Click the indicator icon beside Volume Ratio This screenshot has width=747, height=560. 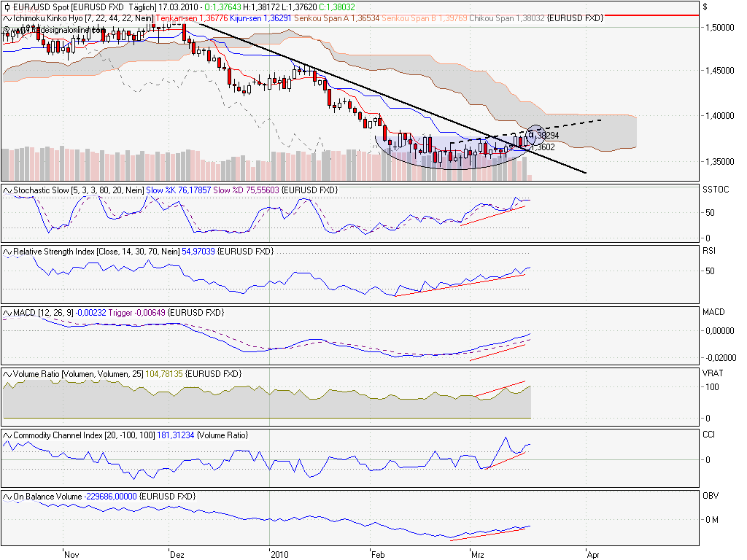pyautogui.click(x=7, y=374)
